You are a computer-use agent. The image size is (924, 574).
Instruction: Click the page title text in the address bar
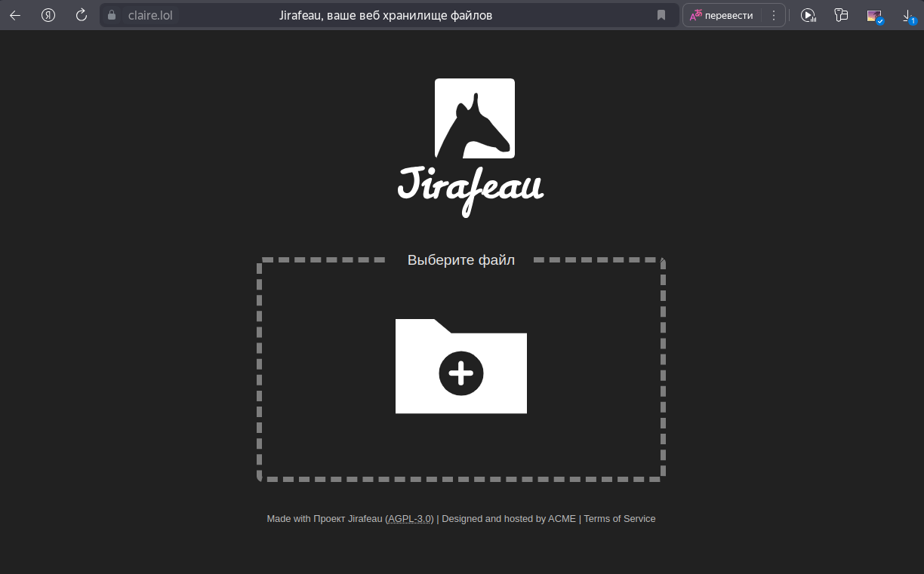point(386,15)
